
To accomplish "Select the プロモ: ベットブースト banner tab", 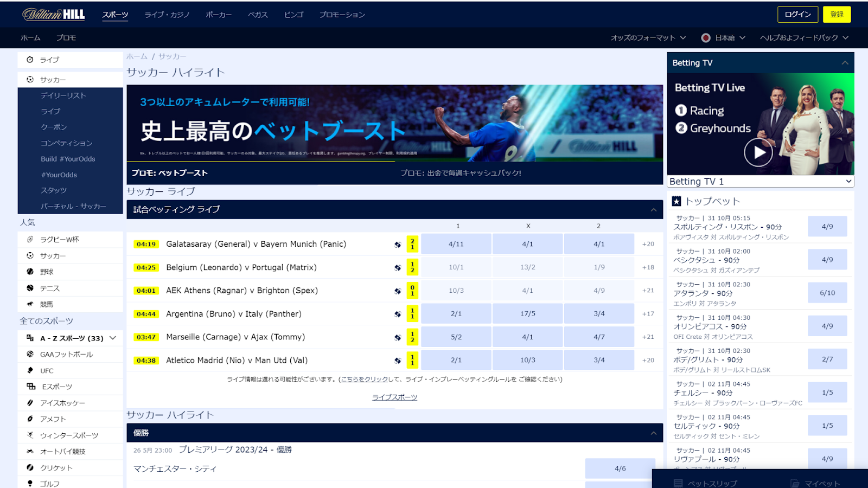I will coord(170,173).
